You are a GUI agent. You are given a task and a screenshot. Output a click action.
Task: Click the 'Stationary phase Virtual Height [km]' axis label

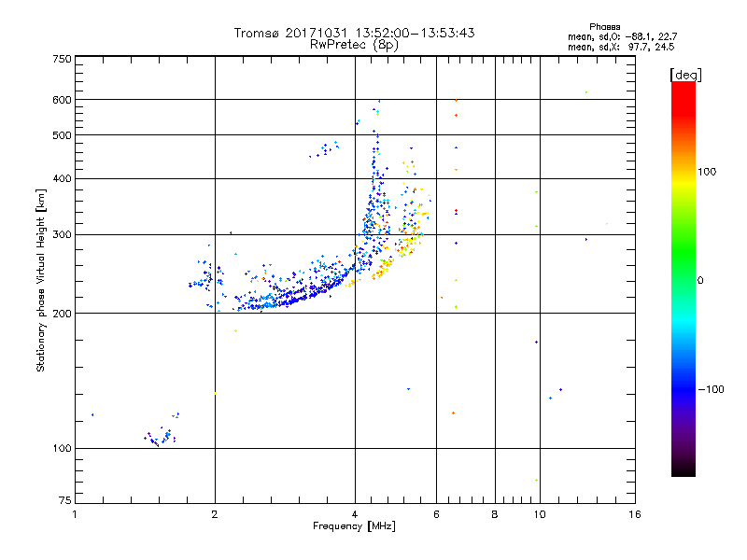(40, 280)
